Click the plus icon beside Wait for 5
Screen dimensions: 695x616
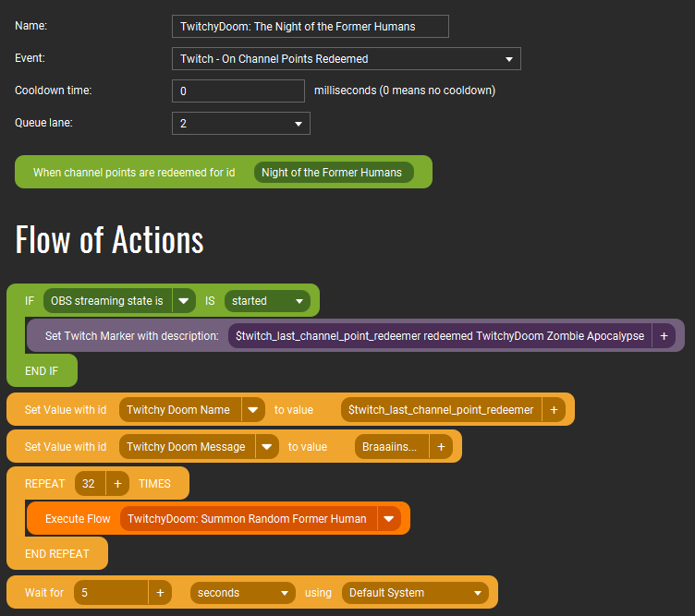(160, 593)
